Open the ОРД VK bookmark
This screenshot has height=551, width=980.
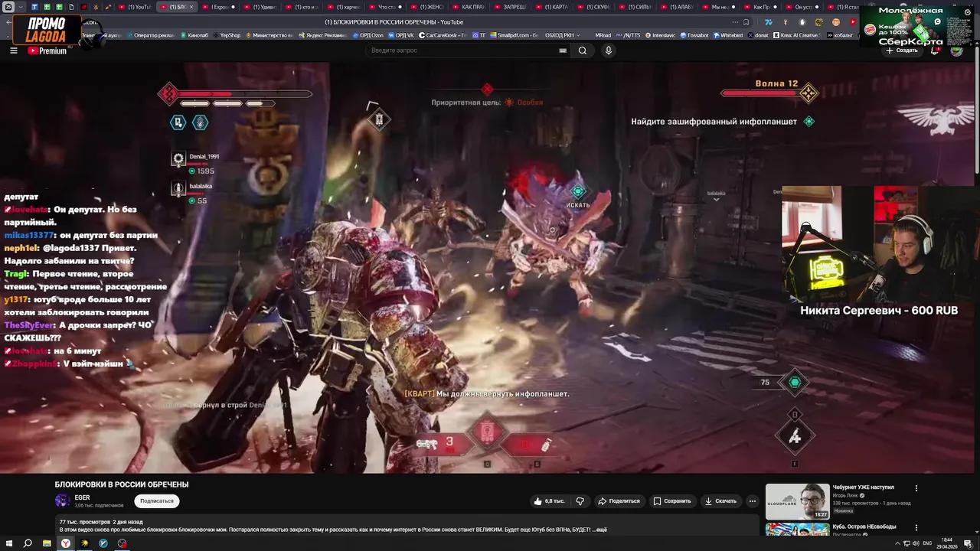401,35
